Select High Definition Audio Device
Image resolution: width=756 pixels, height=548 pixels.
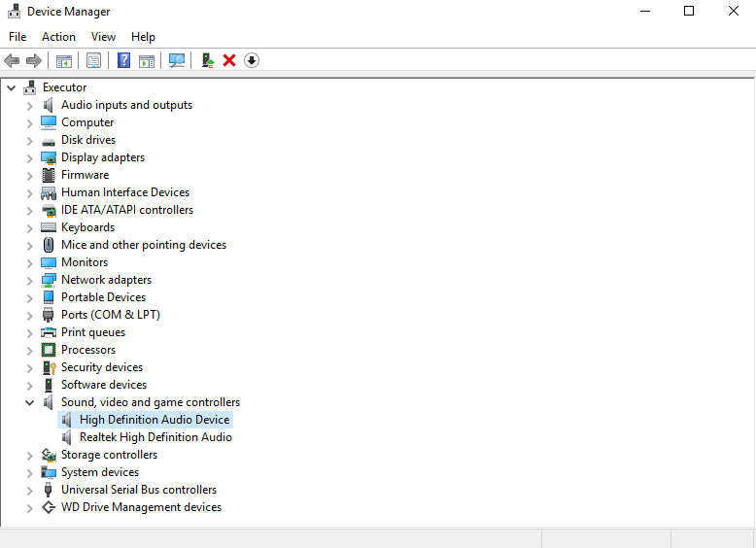155,420
